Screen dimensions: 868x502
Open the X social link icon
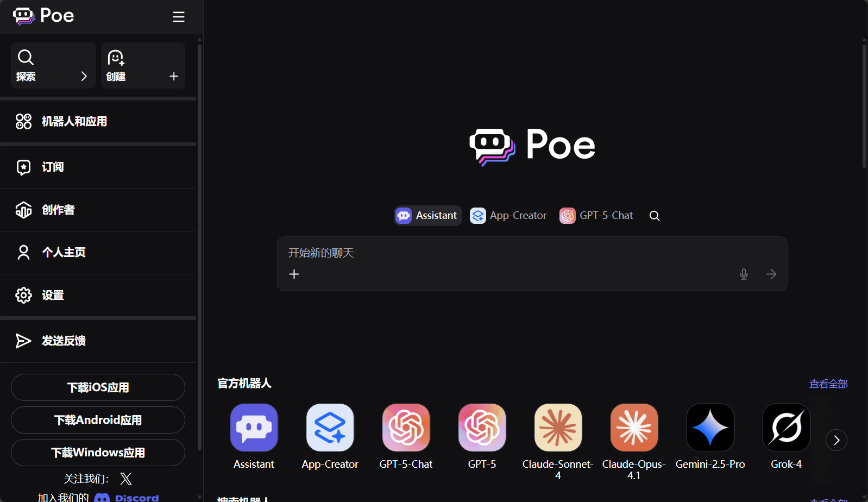126,479
